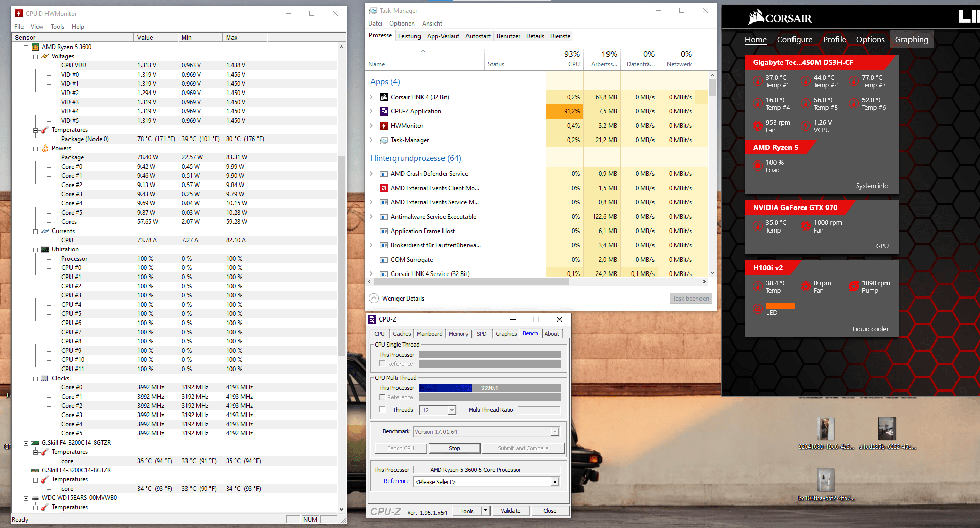Image resolution: width=980 pixels, height=528 pixels.
Task: Enable the Multi Thread Reference checkbox in CPU-Z
Action: (382, 397)
